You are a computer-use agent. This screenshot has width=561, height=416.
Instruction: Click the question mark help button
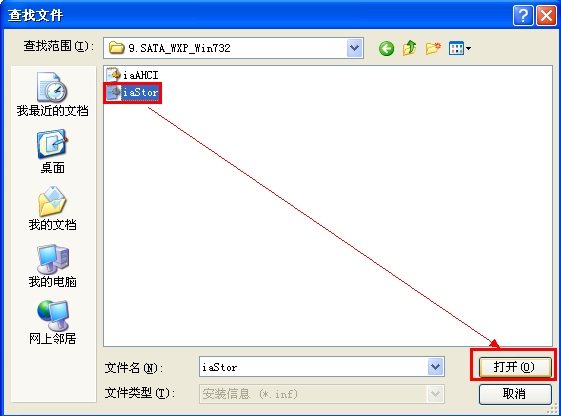pyautogui.click(x=523, y=16)
